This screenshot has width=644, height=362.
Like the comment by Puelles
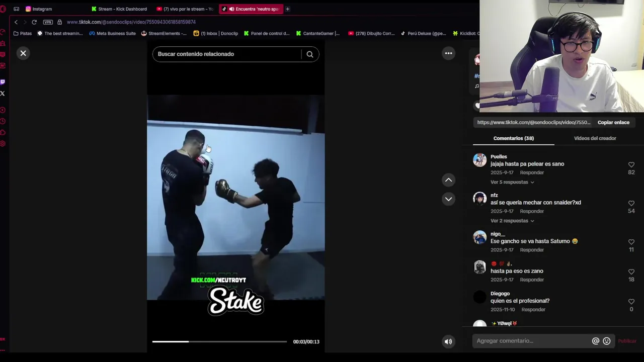coord(631,165)
